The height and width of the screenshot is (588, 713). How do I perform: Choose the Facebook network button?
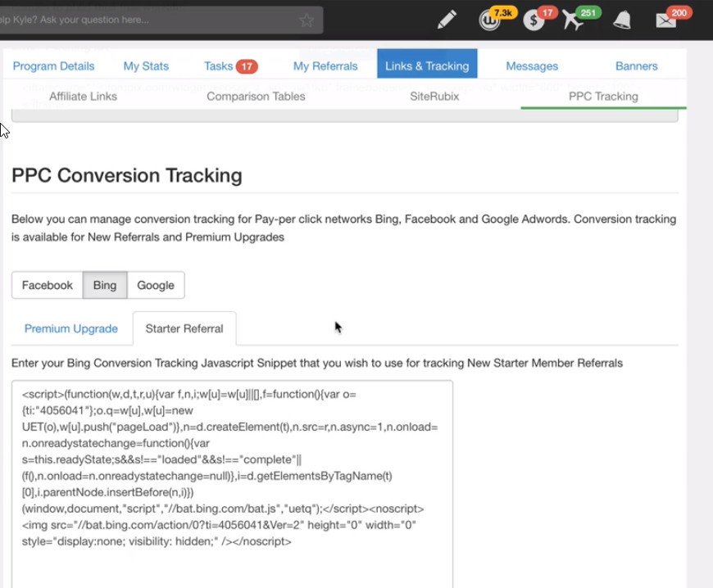pos(48,285)
